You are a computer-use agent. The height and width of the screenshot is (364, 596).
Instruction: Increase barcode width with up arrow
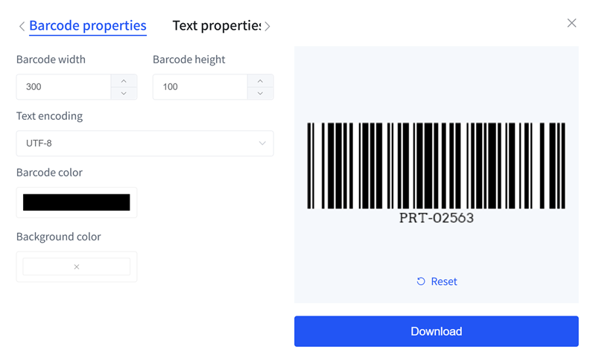[x=124, y=80]
